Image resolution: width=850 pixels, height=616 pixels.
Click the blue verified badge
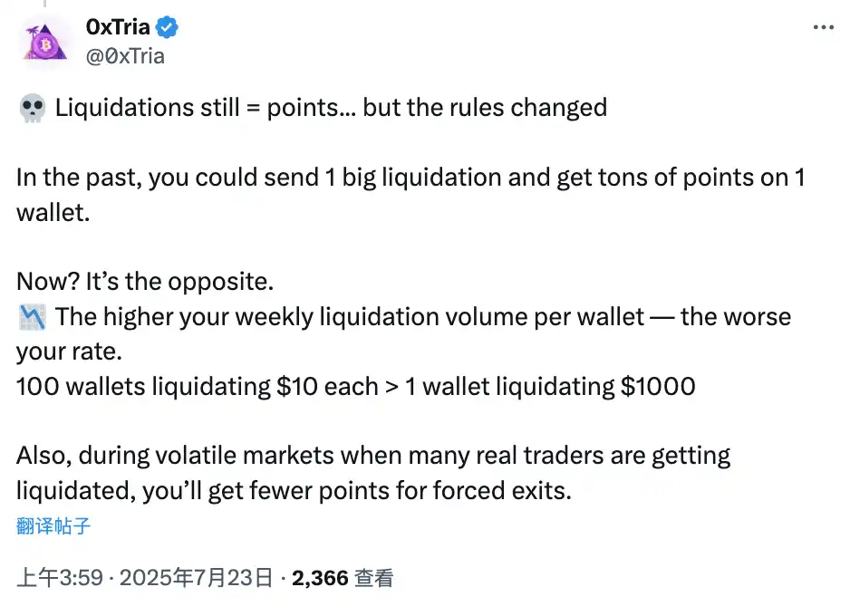167,28
